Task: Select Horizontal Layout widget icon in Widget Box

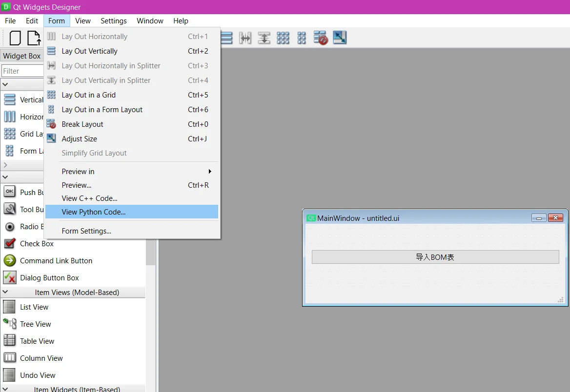Action: pos(10,117)
